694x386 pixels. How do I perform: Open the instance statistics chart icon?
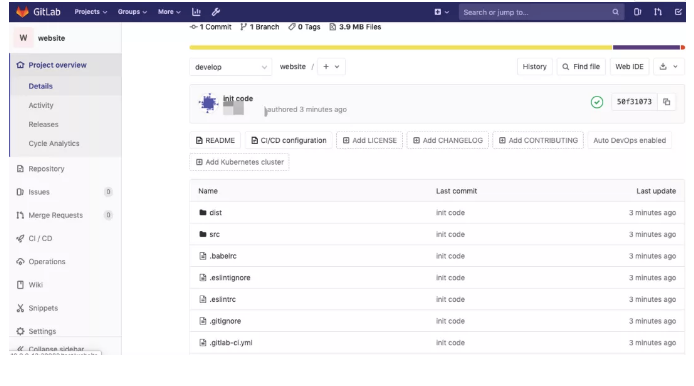click(196, 12)
